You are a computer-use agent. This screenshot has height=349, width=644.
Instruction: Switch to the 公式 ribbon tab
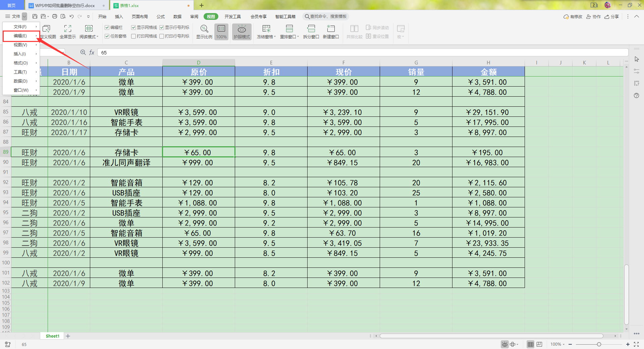(x=161, y=16)
